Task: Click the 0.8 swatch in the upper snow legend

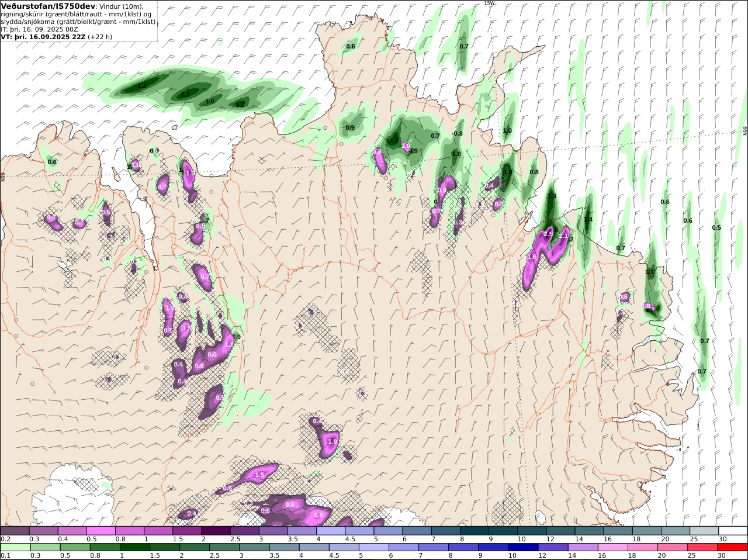Action: (129, 530)
